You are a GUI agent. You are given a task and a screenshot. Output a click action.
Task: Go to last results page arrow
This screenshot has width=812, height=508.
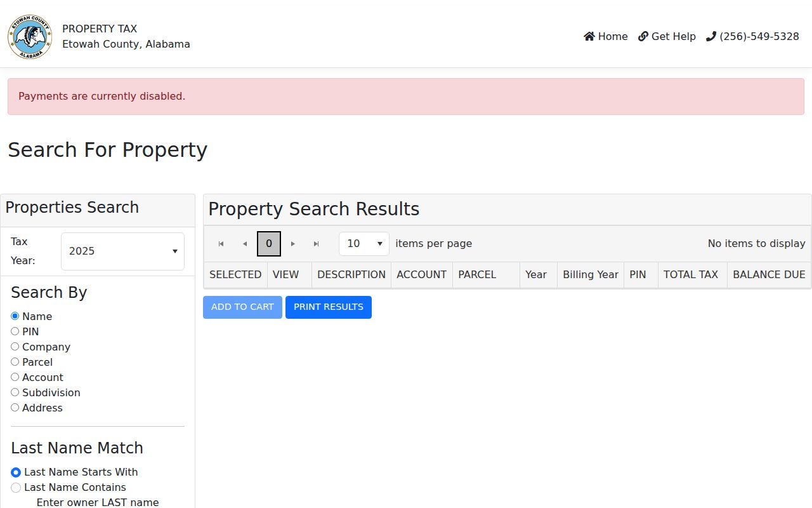pos(317,244)
